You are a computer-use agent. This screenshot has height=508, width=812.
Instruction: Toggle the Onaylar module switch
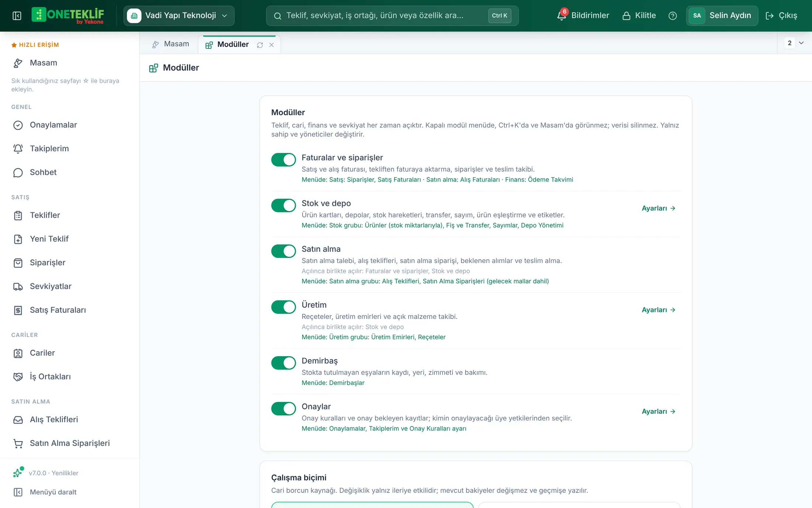pyautogui.click(x=283, y=409)
